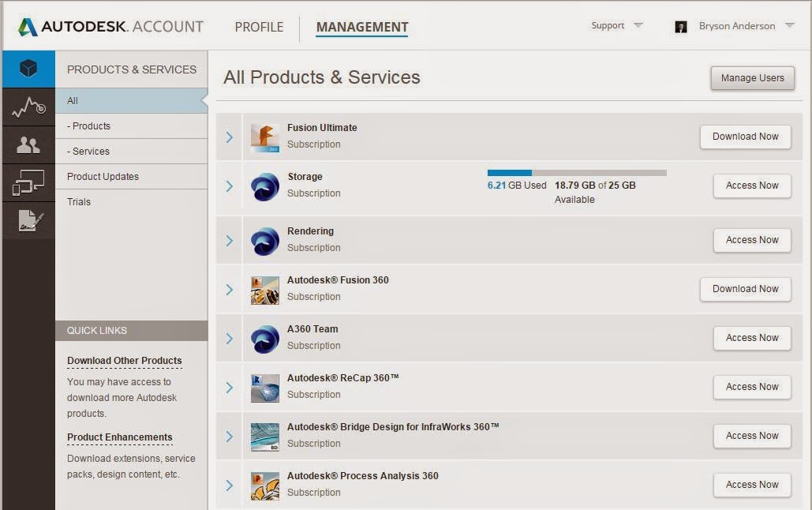812x510 pixels.
Task: Open the Download Other Products link
Action: point(124,360)
